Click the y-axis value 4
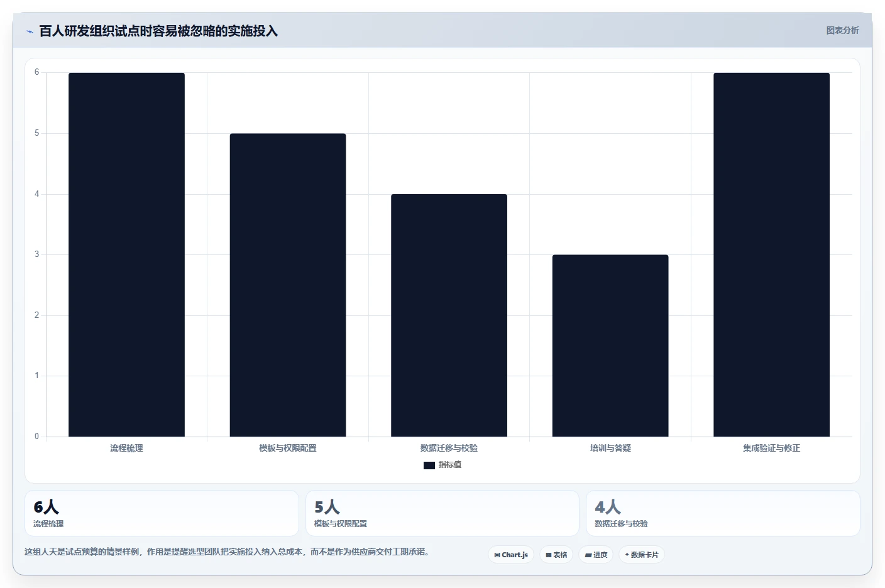Image resolution: width=885 pixels, height=588 pixels. pyautogui.click(x=36, y=194)
